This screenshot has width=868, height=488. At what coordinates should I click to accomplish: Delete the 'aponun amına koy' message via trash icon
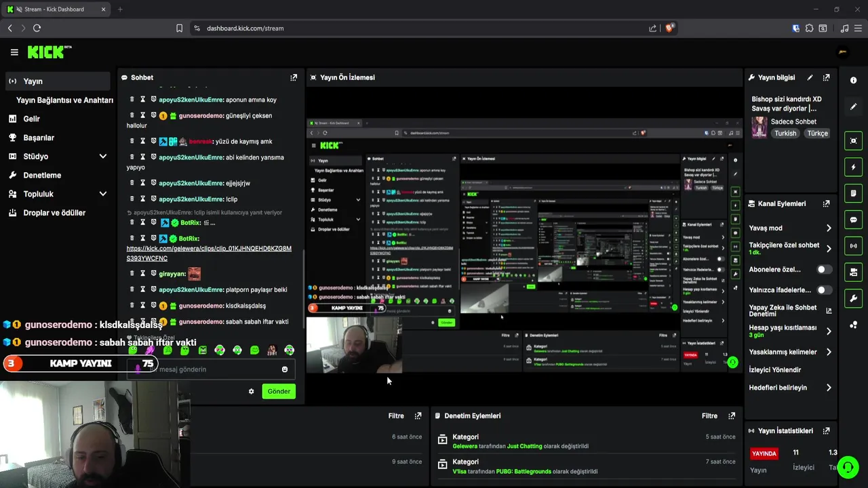point(132,99)
